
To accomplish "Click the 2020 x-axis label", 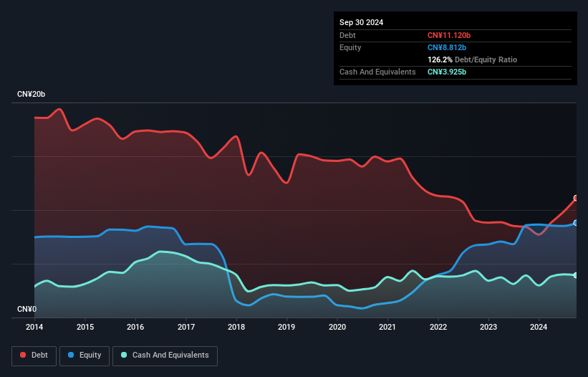I will pyautogui.click(x=337, y=327).
